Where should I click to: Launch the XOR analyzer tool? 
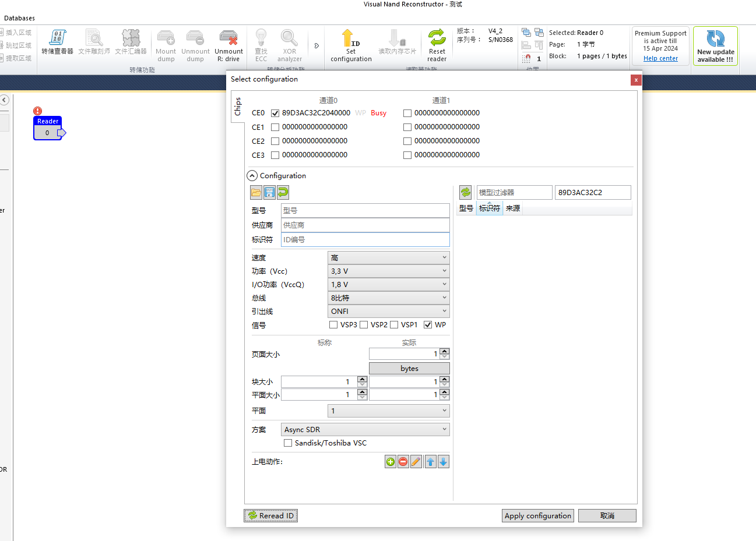tap(290, 45)
